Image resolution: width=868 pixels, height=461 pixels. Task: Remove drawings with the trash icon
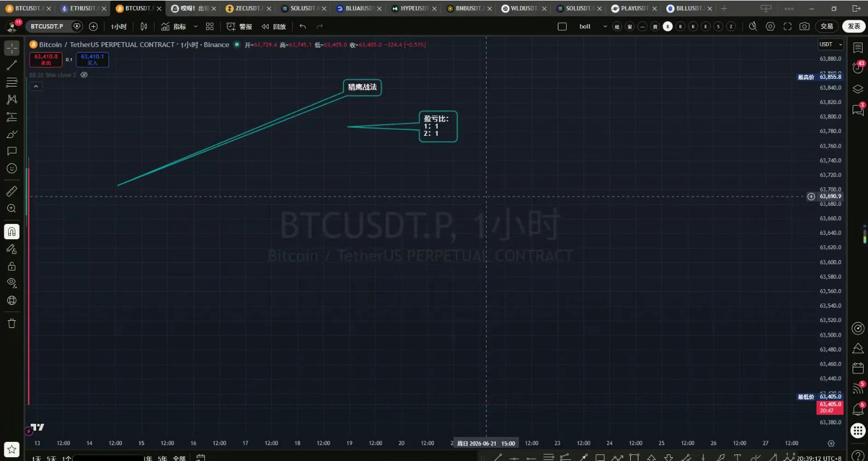click(x=12, y=324)
